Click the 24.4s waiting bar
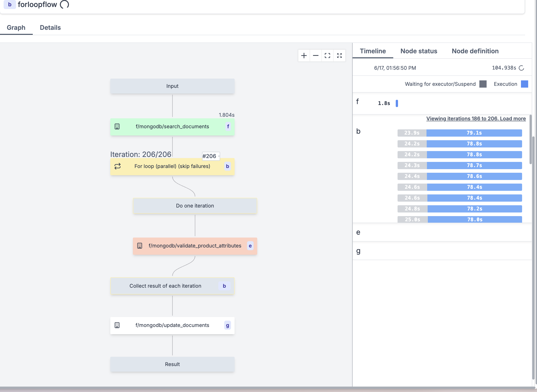This screenshot has width=537, height=392. click(412, 176)
